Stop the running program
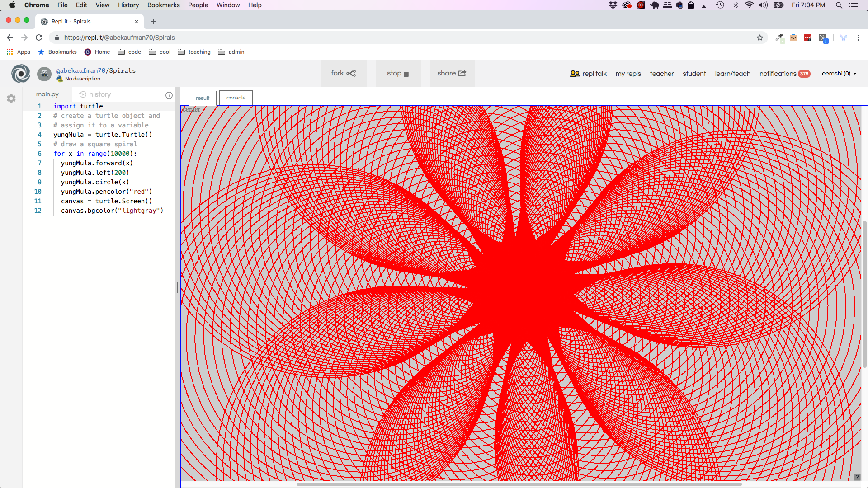The image size is (868, 488). [398, 73]
